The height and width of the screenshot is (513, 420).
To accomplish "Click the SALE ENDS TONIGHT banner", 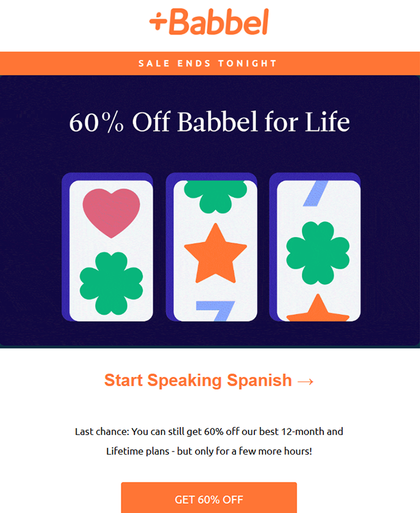I will pyautogui.click(x=208, y=63).
